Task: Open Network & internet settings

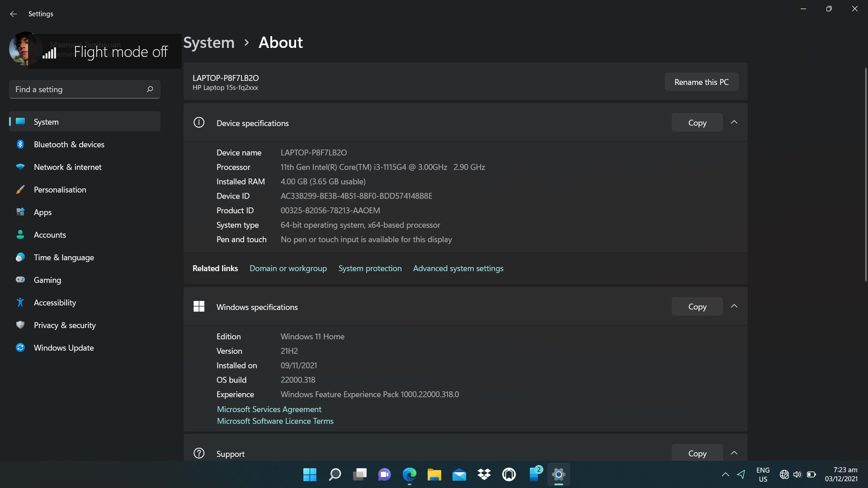Action: tap(68, 167)
